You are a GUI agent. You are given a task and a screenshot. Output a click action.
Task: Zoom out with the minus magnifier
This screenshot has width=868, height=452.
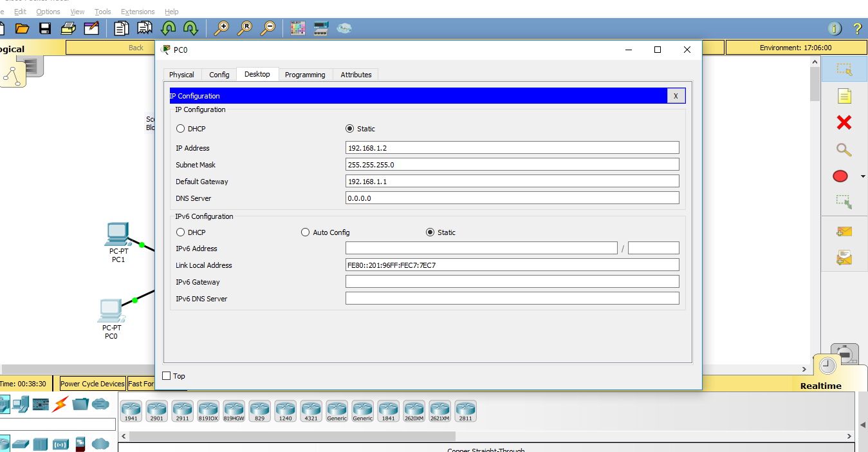268,28
